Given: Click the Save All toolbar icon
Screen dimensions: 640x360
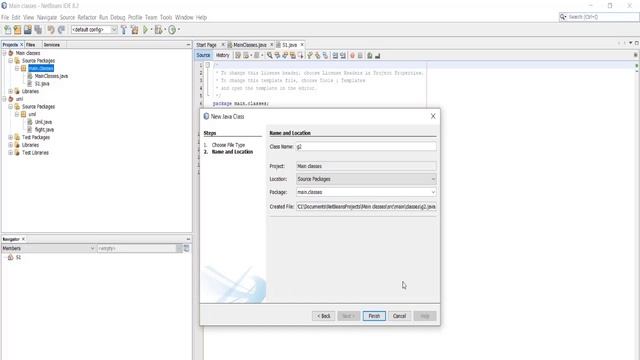Looking at the screenshot, I should coord(38,29).
